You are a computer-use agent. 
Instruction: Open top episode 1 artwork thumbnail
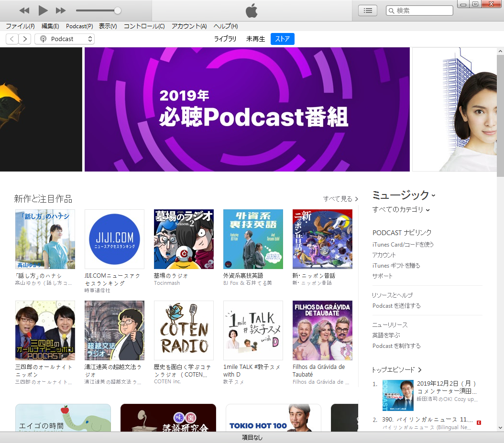[398, 396]
